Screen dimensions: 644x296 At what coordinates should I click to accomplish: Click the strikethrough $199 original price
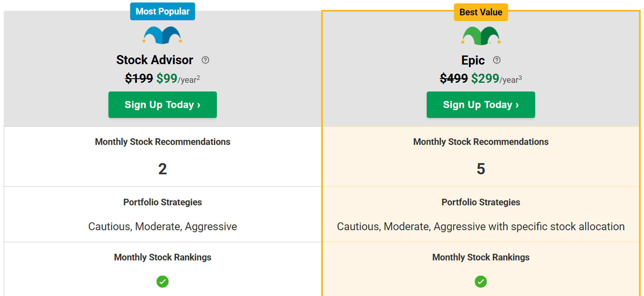(x=139, y=78)
